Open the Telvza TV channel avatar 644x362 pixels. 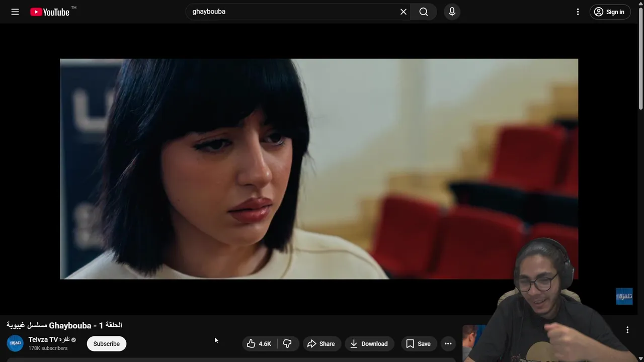15,343
